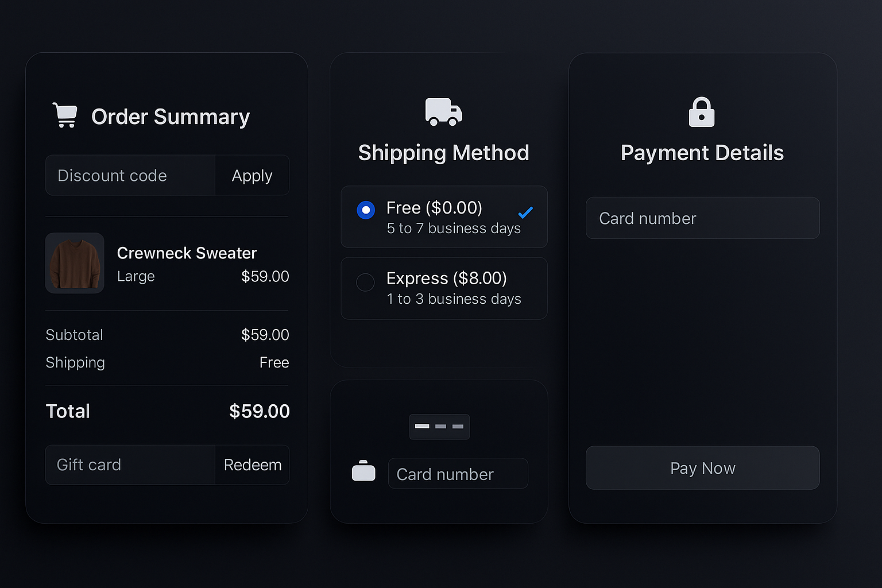The width and height of the screenshot is (882, 588).
Task: Focus the Discount code input field
Action: [130, 176]
